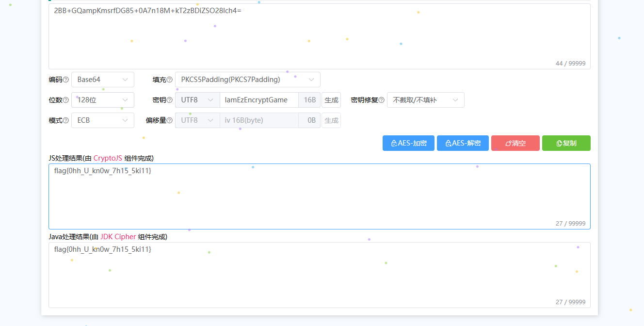Click the help icon beside 位数 label

point(66,100)
